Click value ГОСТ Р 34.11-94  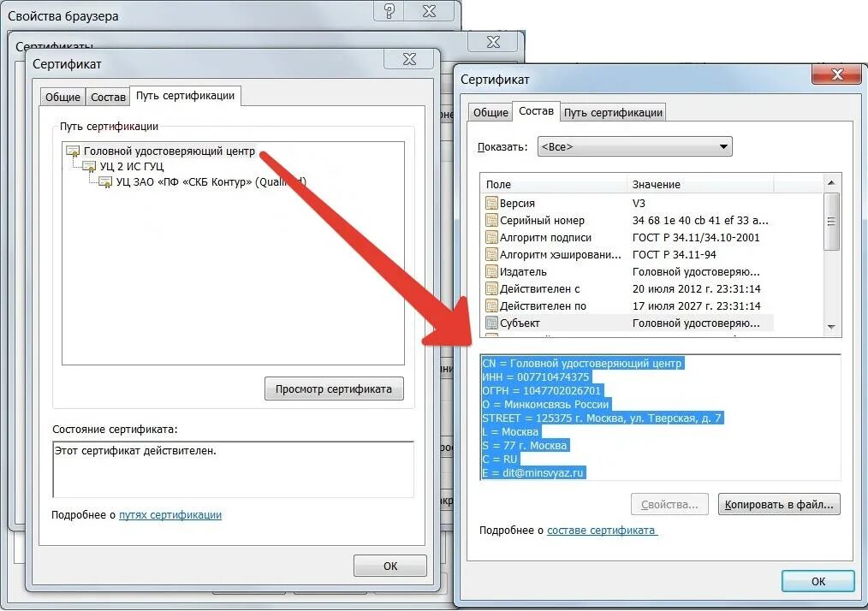675,255
